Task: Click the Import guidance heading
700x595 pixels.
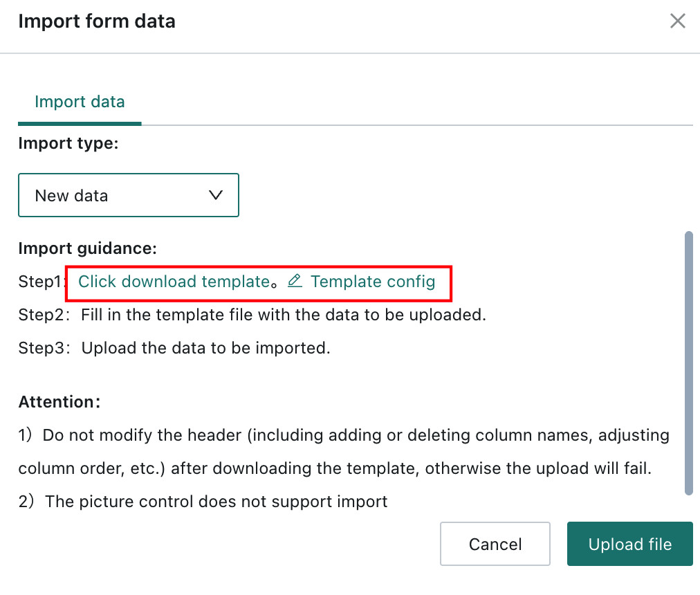Action: coord(87,248)
